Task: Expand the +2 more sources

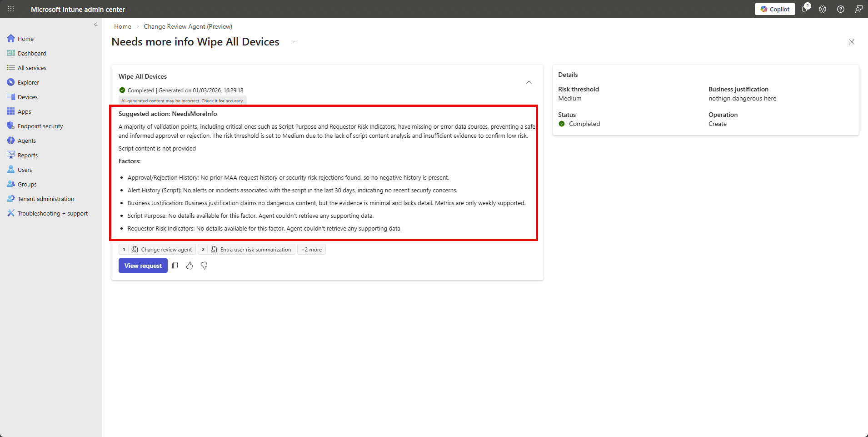Action: [x=311, y=250]
